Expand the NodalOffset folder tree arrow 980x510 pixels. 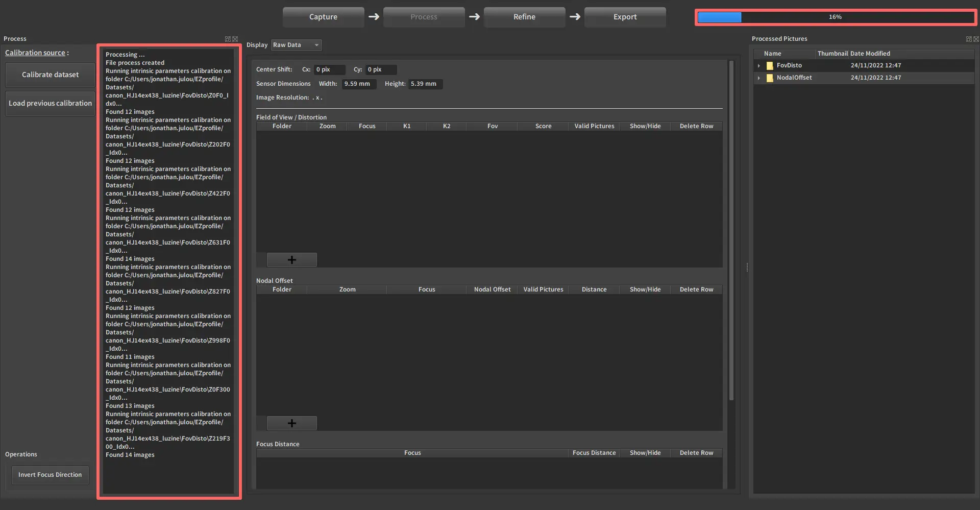pyautogui.click(x=759, y=78)
